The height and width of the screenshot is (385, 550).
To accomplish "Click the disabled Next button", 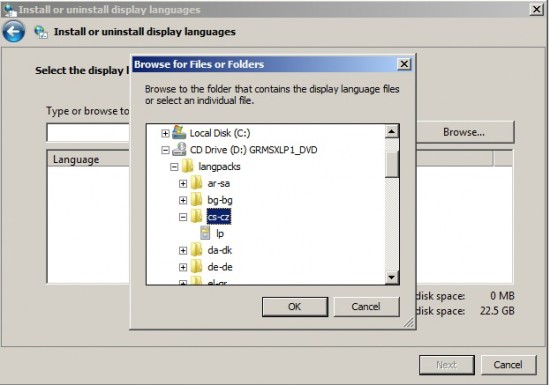I will [x=447, y=365].
